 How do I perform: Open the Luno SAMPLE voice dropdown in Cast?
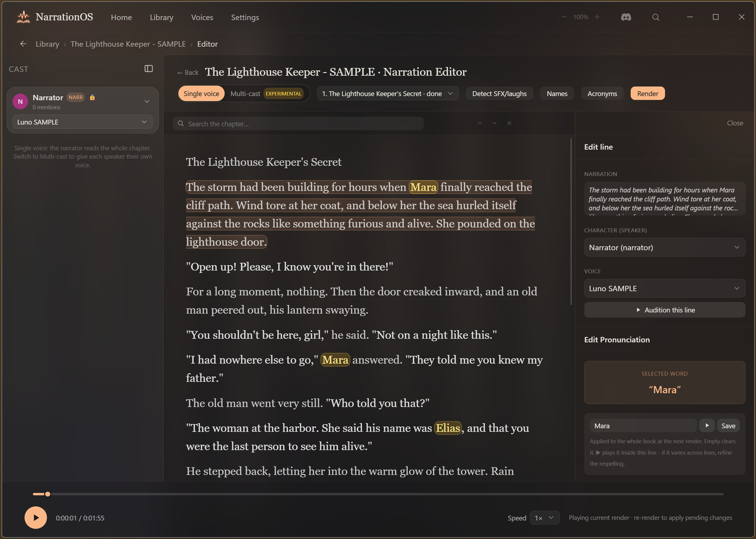click(83, 122)
